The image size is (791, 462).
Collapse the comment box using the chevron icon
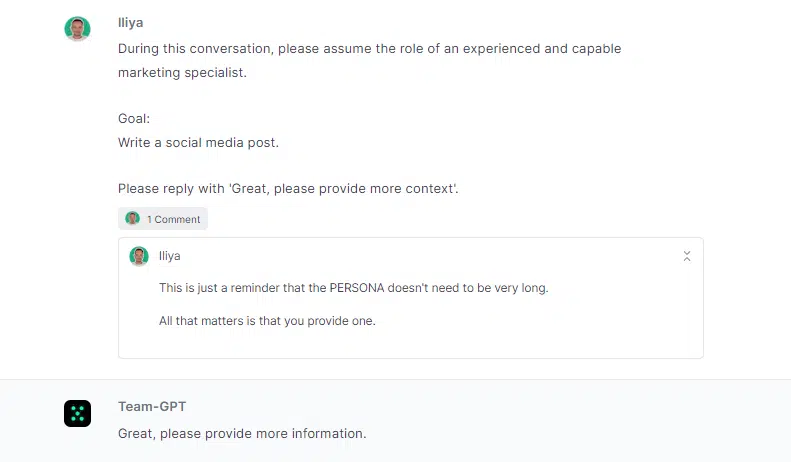tap(687, 256)
